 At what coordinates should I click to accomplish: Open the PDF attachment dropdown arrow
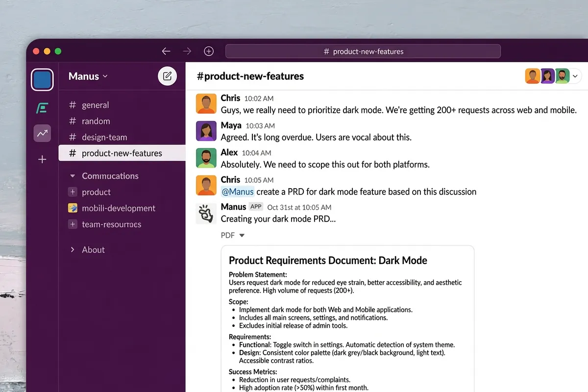point(242,236)
